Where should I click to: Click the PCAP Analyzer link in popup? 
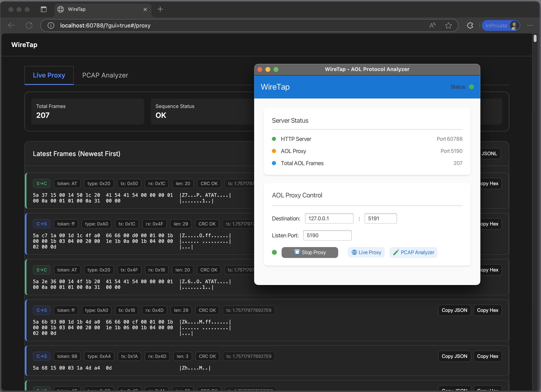[x=414, y=252]
